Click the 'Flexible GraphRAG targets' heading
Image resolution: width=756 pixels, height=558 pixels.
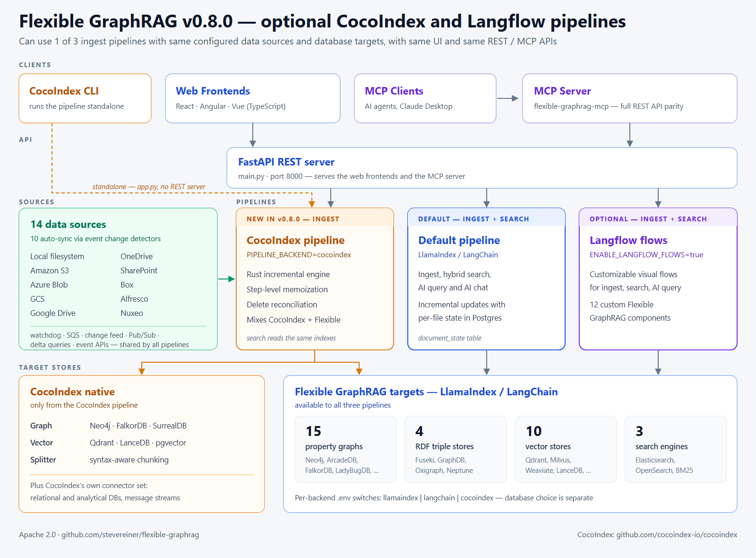click(426, 392)
